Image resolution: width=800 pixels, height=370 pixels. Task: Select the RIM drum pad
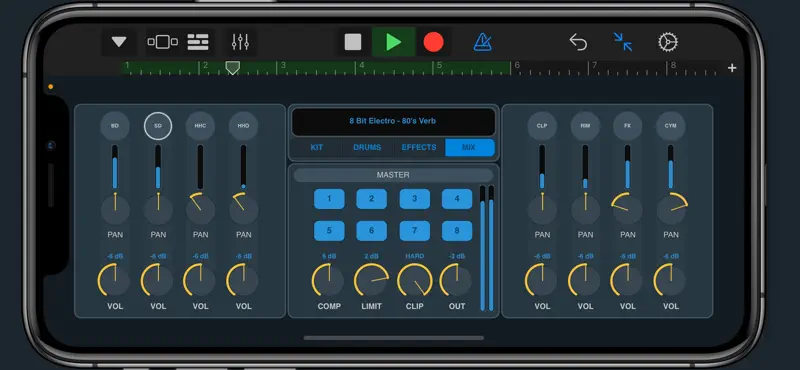tap(585, 126)
